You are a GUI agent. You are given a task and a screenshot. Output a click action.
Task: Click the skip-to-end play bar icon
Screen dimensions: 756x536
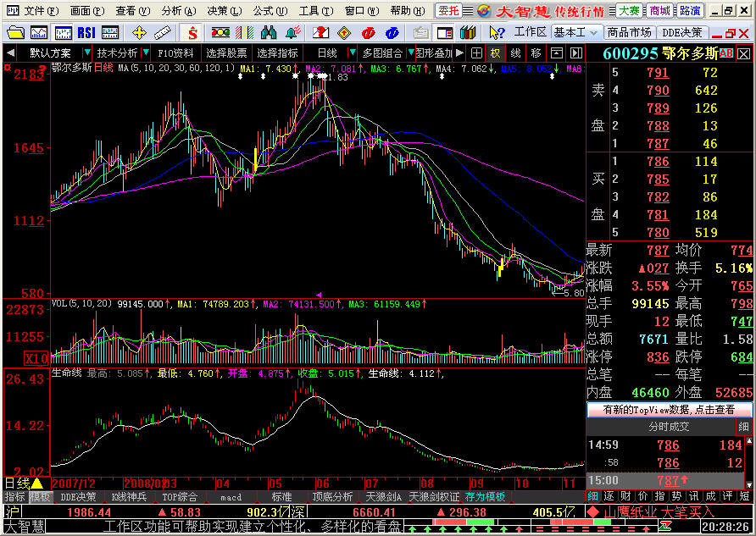[576, 53]
